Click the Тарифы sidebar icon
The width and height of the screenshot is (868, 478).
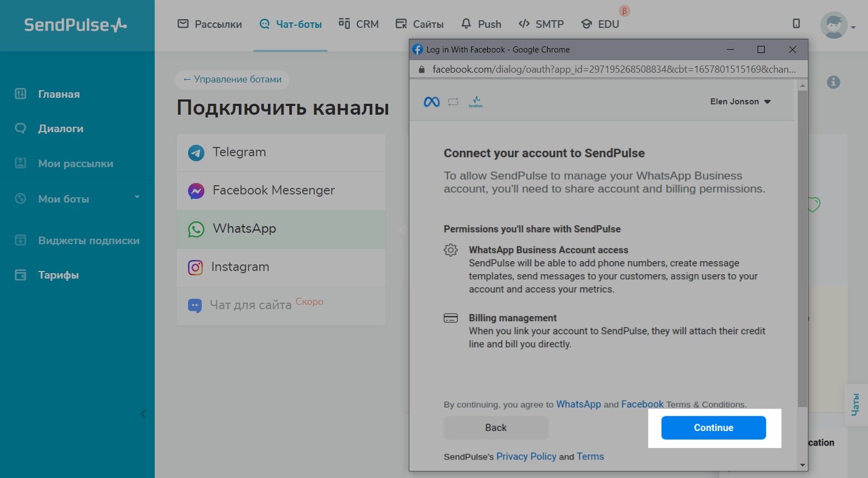[x=21, y=275]
